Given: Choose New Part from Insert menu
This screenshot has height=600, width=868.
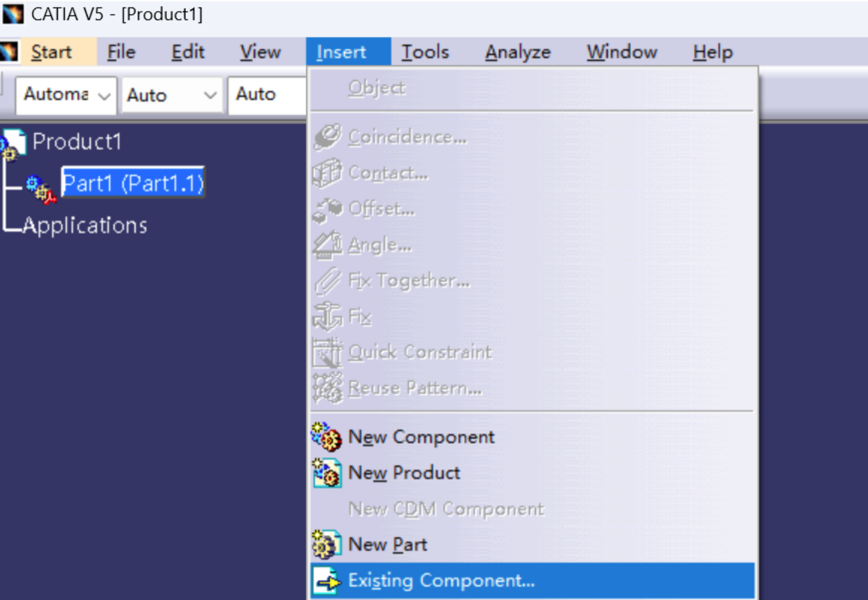Looking at the screenshot, I should click(x=533, y=545).
